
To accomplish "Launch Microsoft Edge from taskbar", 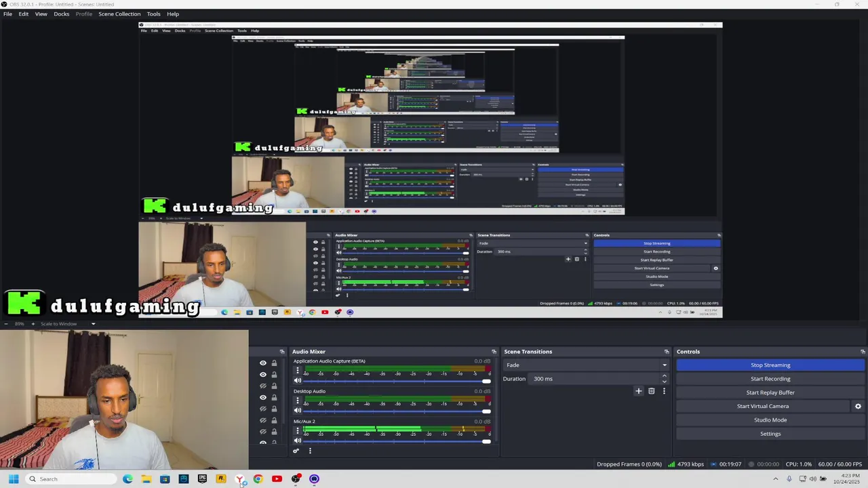I will (127, 479).
